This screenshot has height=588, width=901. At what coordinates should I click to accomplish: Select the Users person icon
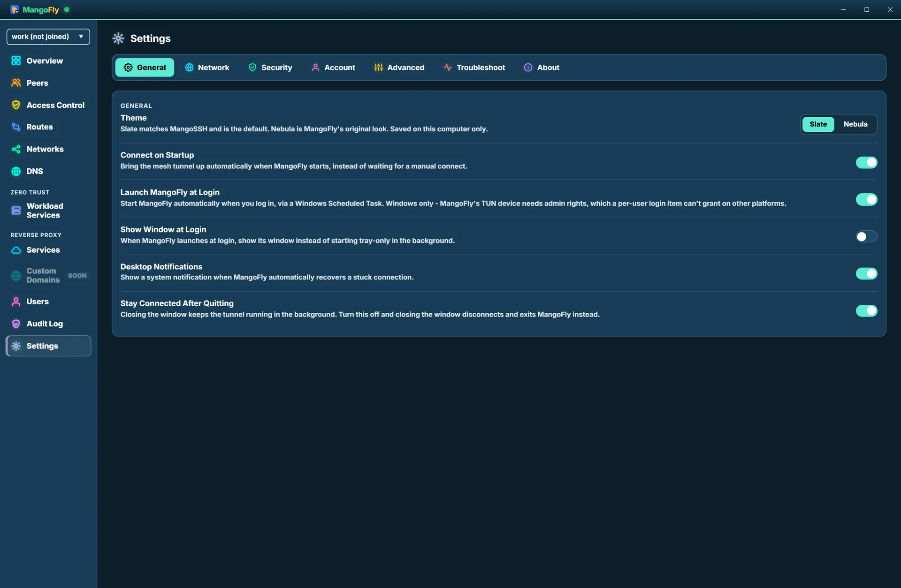[16, 302]
